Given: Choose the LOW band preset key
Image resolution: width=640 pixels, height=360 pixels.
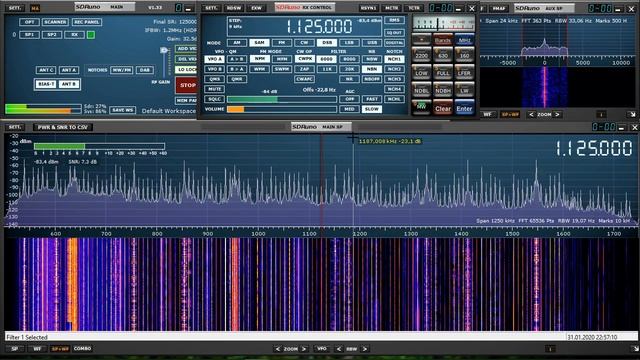Looking at the screenshot, I should click(421, 73).
